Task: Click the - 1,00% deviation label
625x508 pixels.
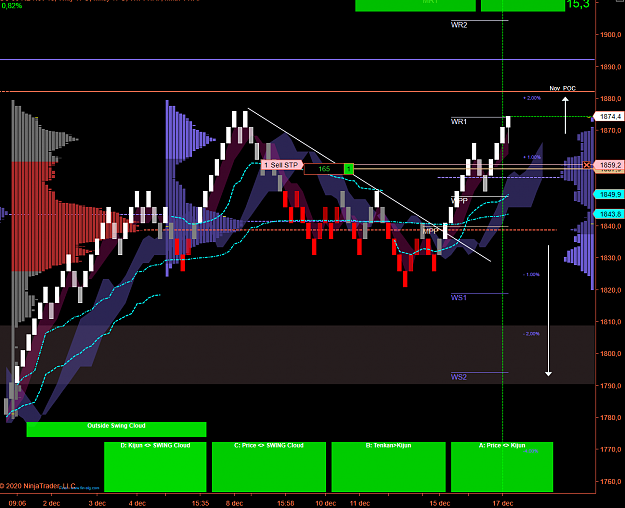Action: coord(531,274)
